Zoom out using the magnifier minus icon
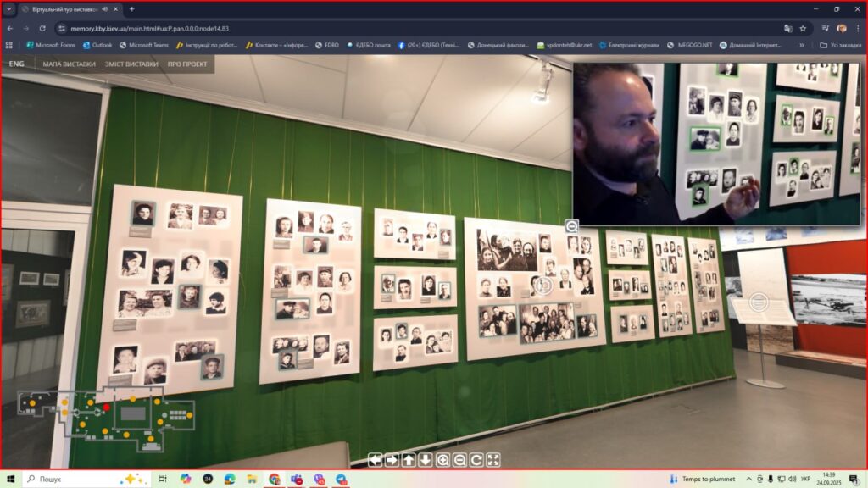Viewport: 868px width, 488px height. pyautogui.click(x=459, y=460)
